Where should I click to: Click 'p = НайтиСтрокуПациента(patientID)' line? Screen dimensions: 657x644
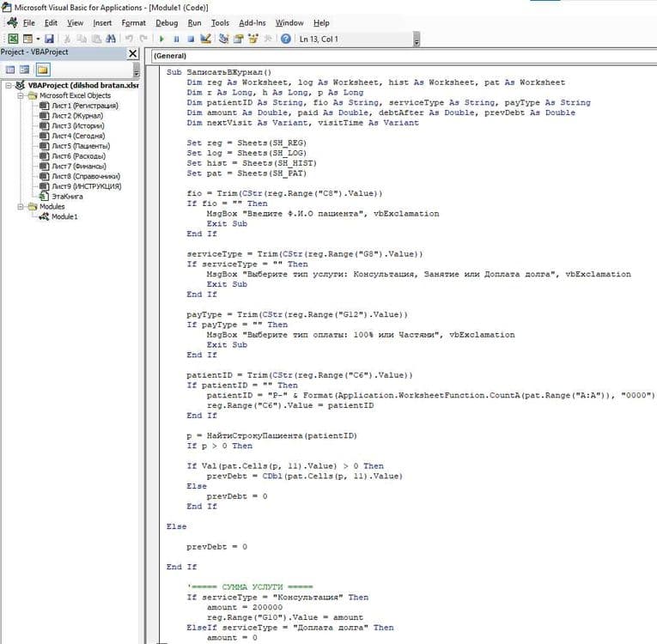tap(272, 435)
